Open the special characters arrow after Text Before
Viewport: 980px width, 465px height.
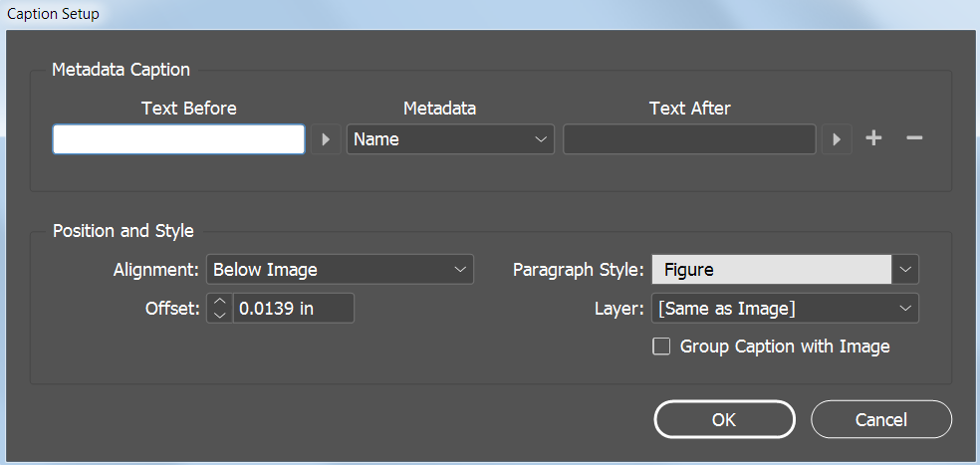(x=325, y=139)
